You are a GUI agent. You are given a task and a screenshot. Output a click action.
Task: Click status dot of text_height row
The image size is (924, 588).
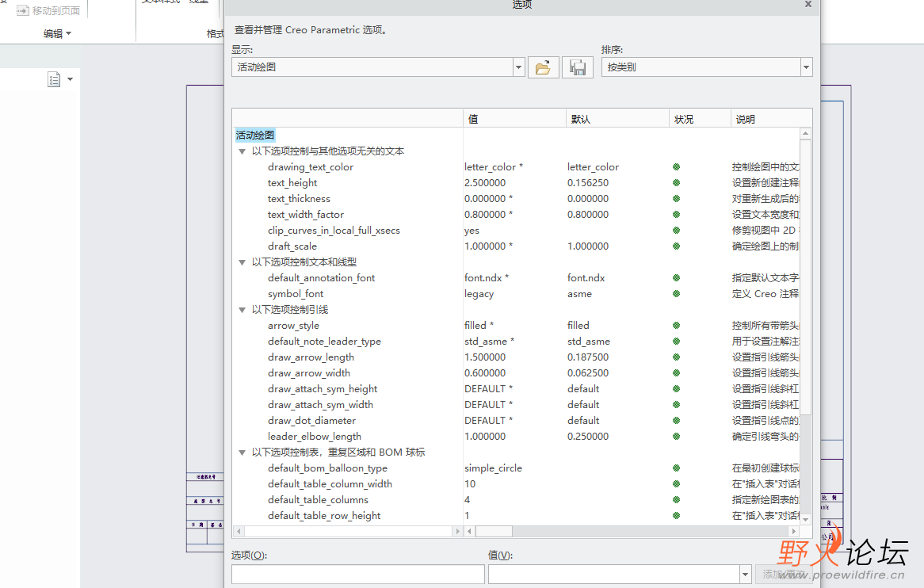(677, 183)
